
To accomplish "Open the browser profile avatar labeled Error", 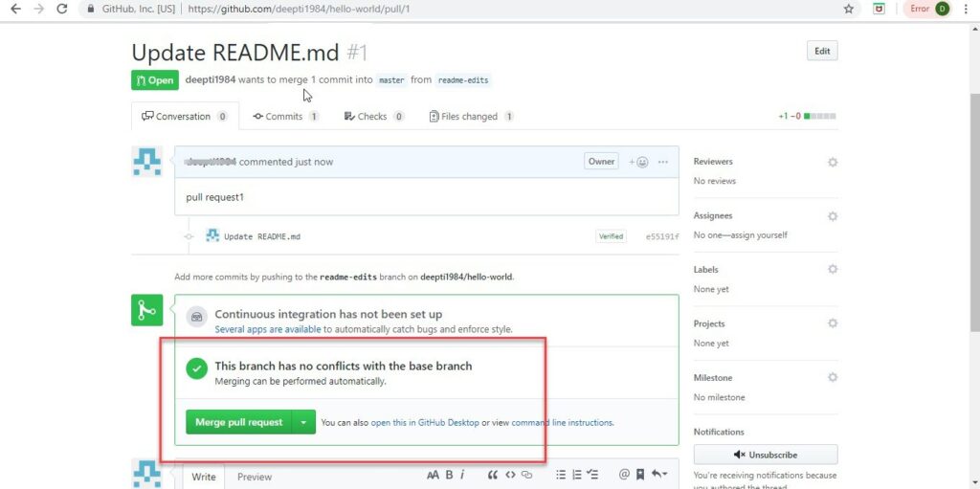I will tap(927, 9).
